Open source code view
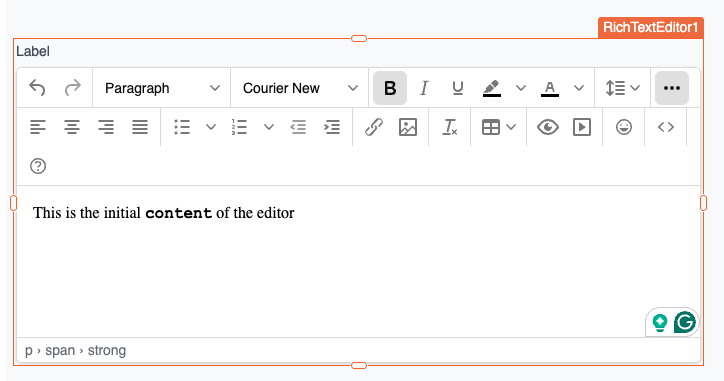 click(x=666, y=127)
